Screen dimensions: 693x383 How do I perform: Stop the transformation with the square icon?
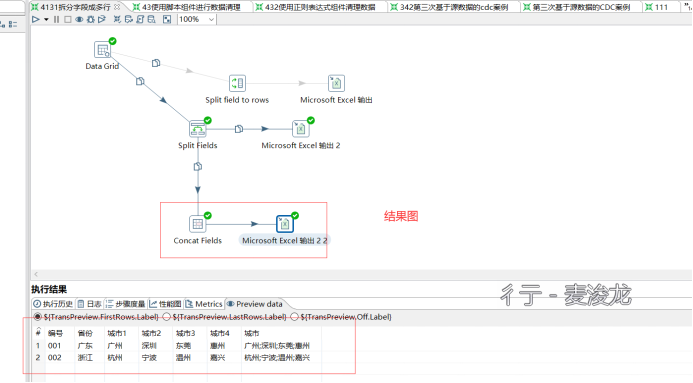click(x=68, y=19)
